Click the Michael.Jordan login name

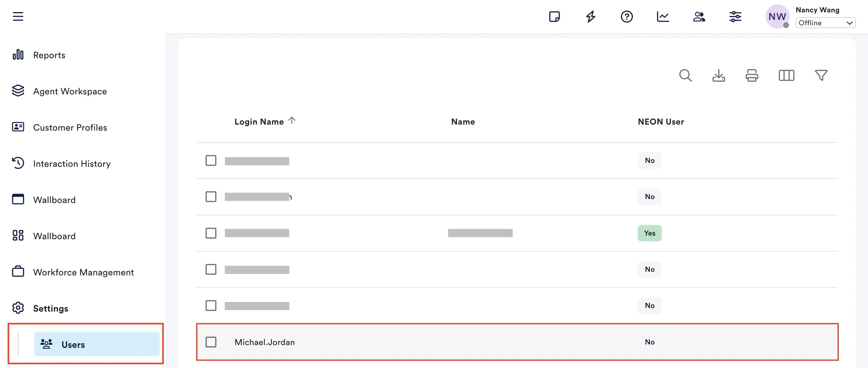click(x=265, y=342)
